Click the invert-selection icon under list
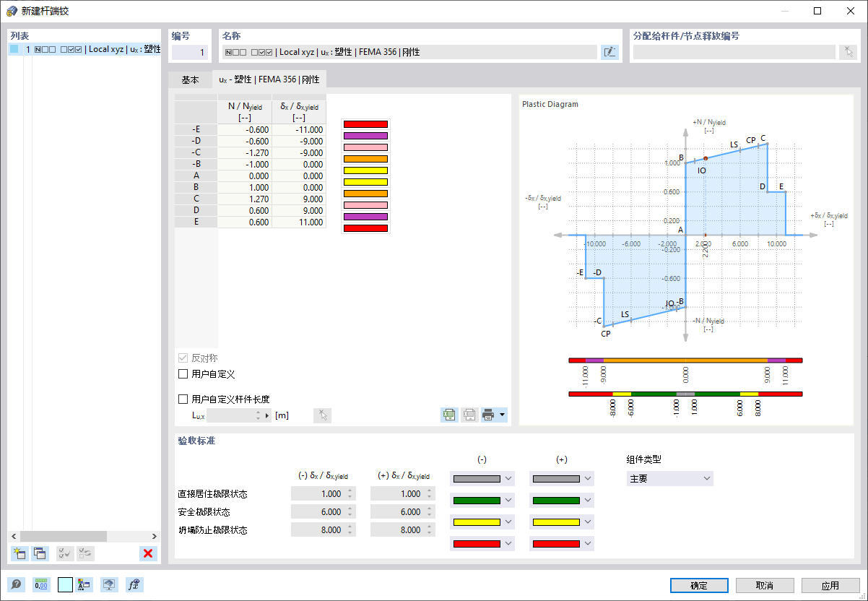 tap(85, 553)
